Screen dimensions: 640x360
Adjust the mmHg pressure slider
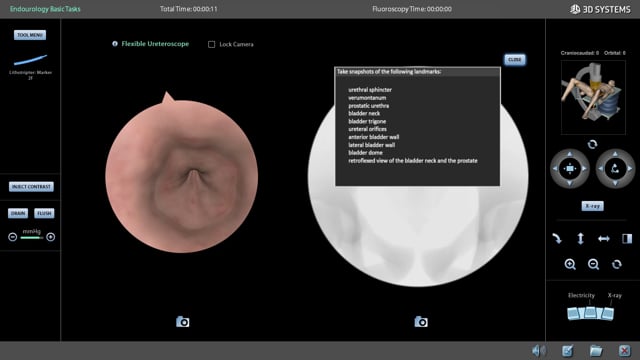tap(31, 238)
